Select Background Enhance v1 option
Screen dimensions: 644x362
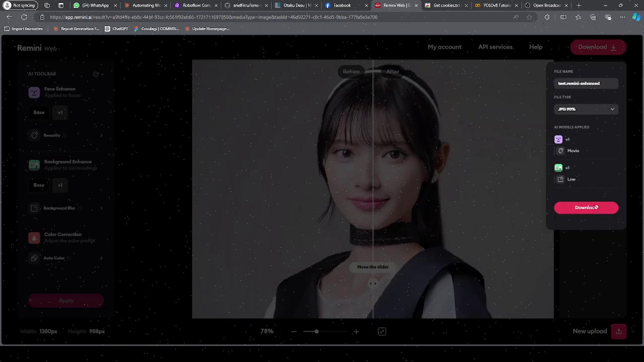(60, 185)
